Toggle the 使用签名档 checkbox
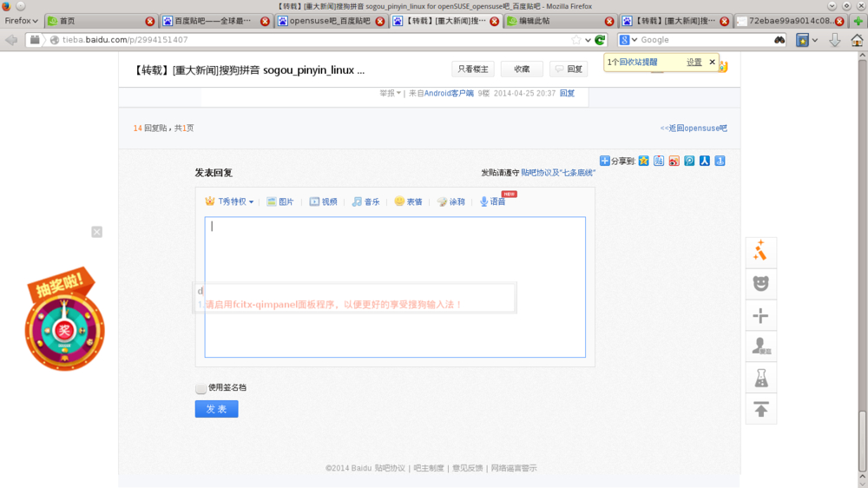Image resolution: width=868 pixels, height=488 pixels. click(x=201, y=388)
